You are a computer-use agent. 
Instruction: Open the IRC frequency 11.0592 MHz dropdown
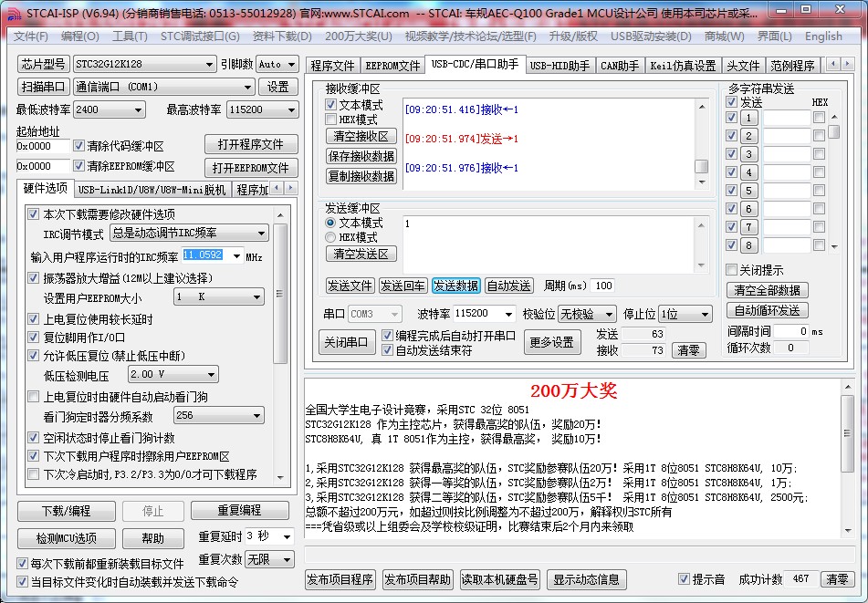[x=236, y=255]
